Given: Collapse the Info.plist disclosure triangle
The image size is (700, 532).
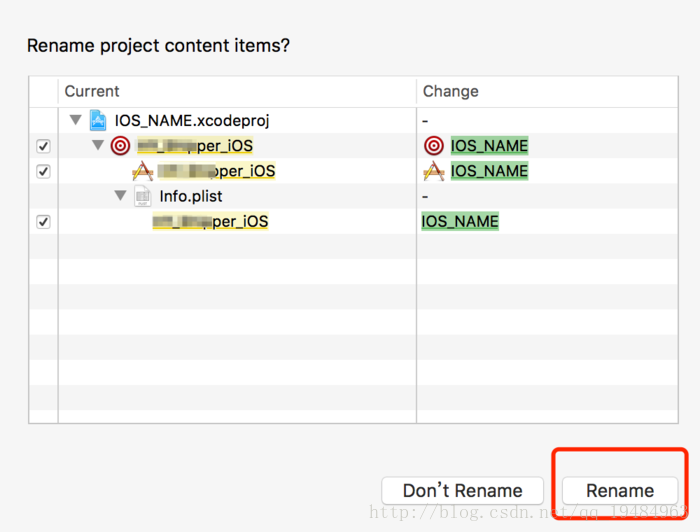Looking at the screenshot, I should tap(121, 196).
